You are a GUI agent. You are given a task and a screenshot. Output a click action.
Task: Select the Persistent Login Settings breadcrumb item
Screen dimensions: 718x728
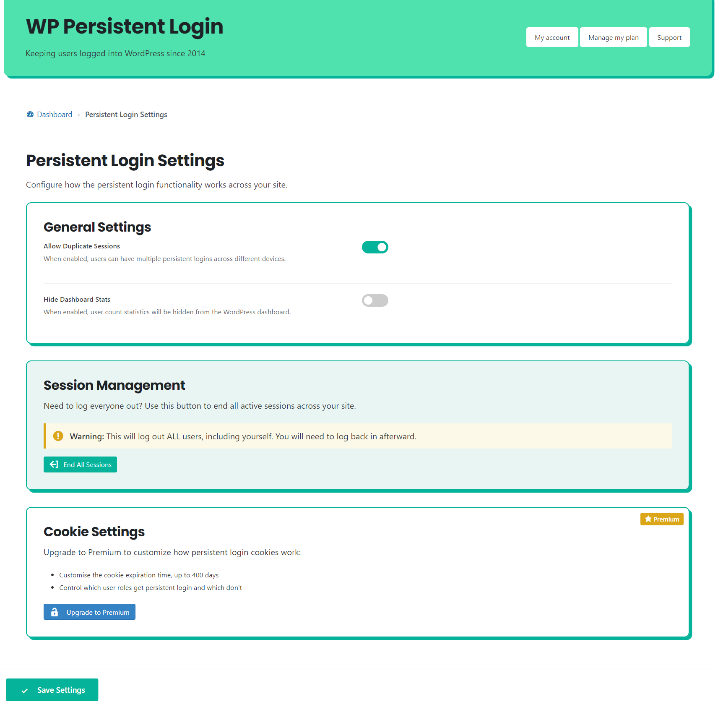[x=126, y=114]
